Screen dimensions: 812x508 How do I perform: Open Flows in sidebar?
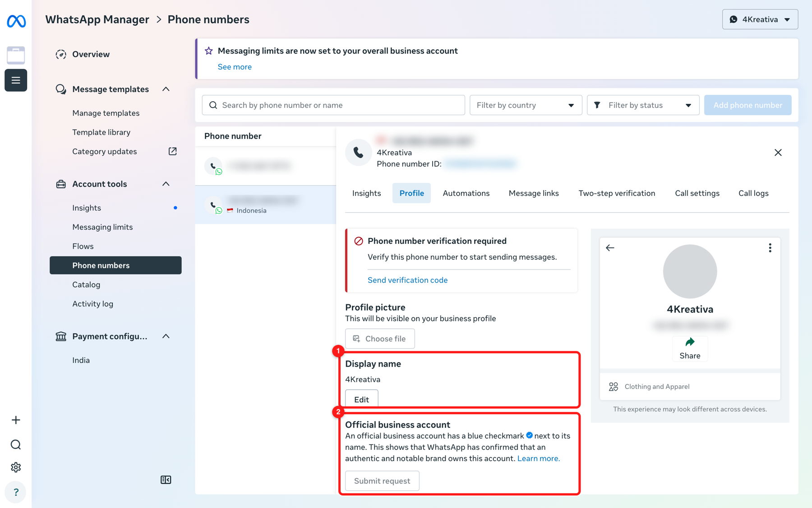(x=83, y=246)
